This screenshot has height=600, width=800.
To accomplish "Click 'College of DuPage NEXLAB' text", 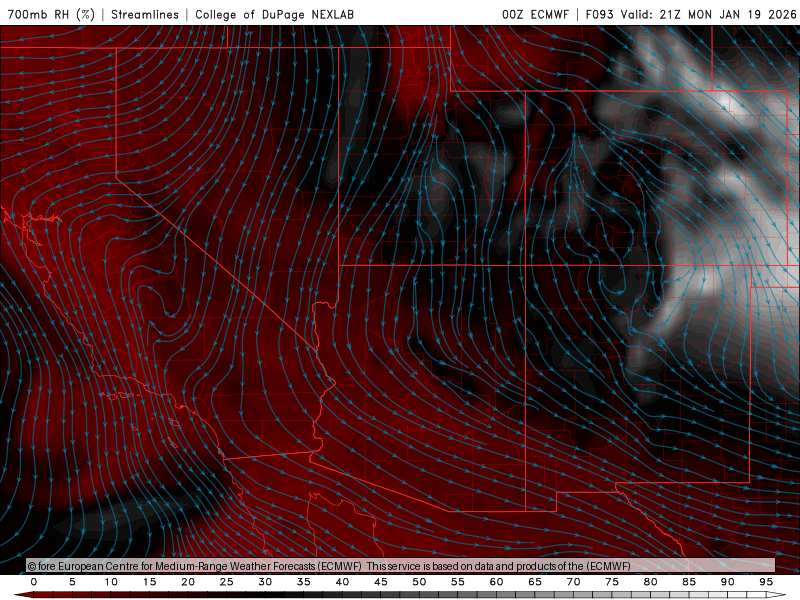I will 274,14.
